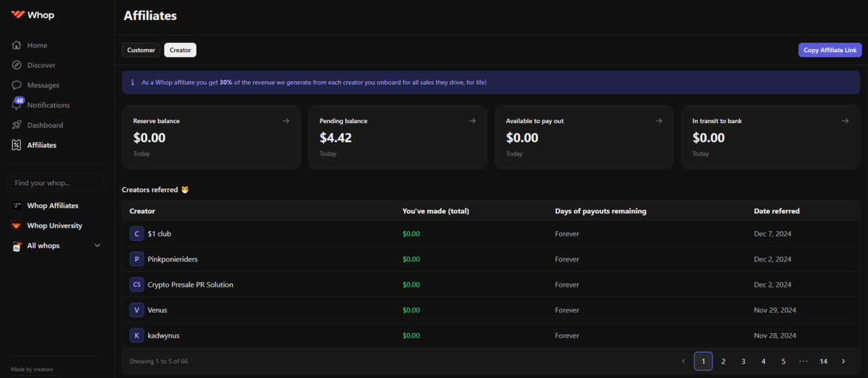Click Copy Affiliate Link button

click(x=830, y=50)
